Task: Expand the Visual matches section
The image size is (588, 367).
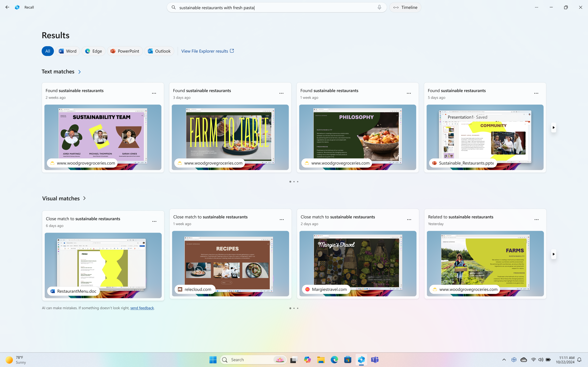Action: 84,198
